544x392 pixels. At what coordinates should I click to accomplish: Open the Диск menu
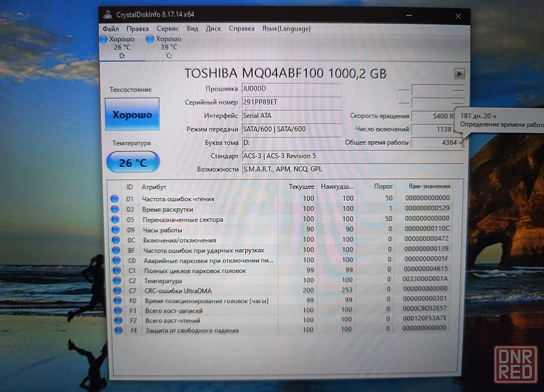[x=213, y=29]
